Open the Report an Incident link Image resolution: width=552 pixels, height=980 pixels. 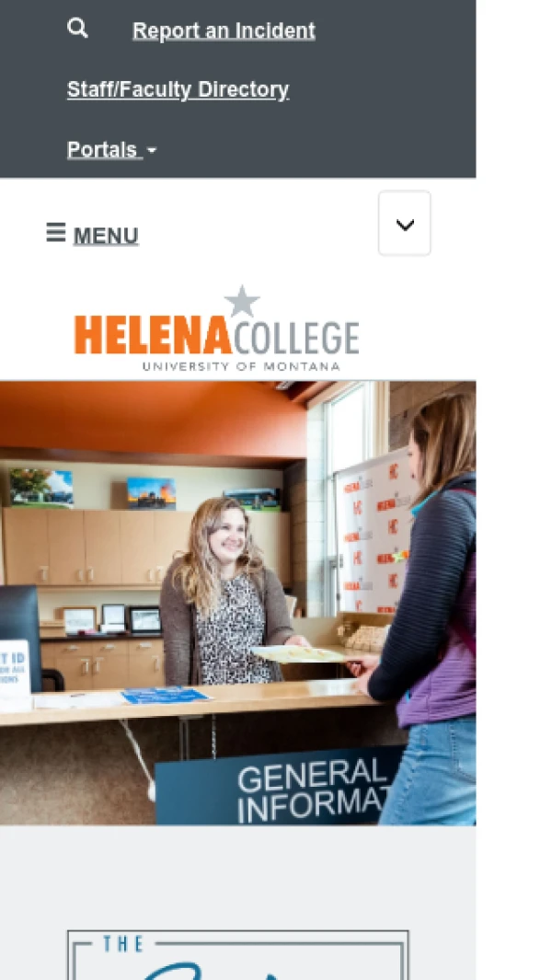pyautogui.click(x=224, y=30)
